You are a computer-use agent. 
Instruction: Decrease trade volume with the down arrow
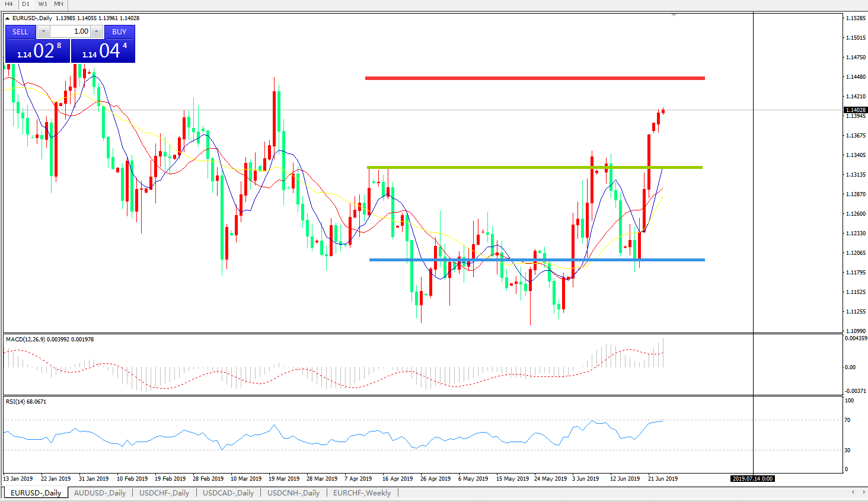click(x=44, y=32)
